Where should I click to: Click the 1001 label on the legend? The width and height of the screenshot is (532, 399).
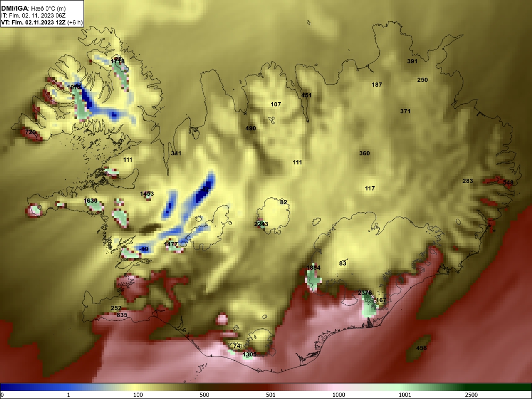coord(405,395)
